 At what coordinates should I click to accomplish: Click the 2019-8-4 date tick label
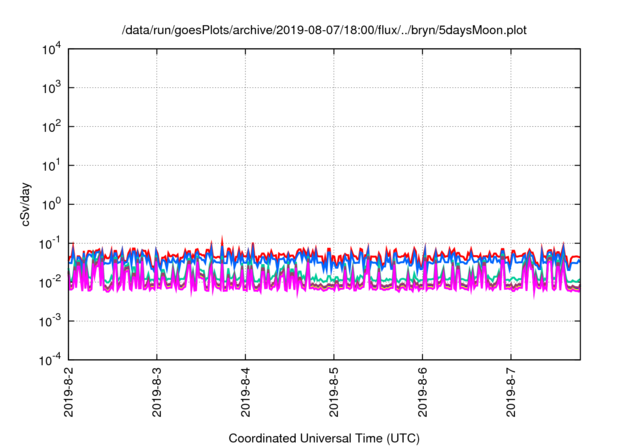[245, 393]
